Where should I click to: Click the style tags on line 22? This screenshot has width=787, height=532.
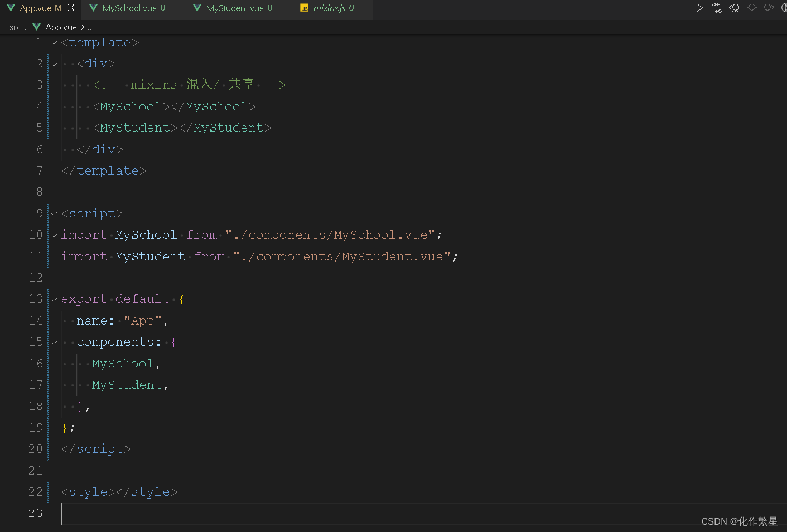point(119,492)
